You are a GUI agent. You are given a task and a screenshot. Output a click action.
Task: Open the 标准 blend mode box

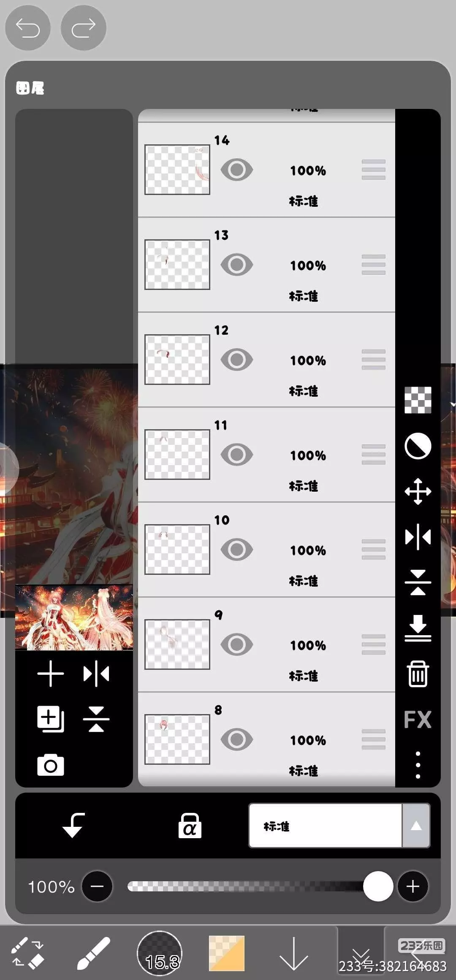[x=326, y=826]
